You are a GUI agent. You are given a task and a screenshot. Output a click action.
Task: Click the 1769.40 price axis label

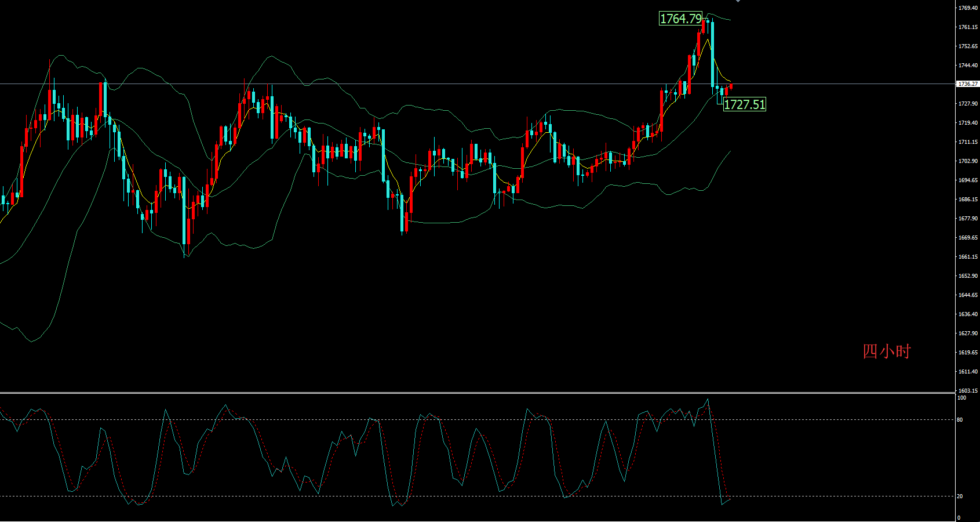[968, 8]
